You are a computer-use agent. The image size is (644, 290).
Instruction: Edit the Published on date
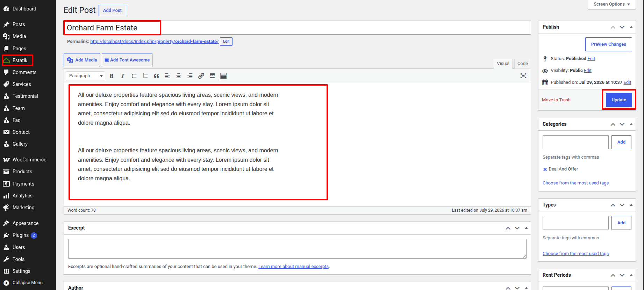pos(628,82)
